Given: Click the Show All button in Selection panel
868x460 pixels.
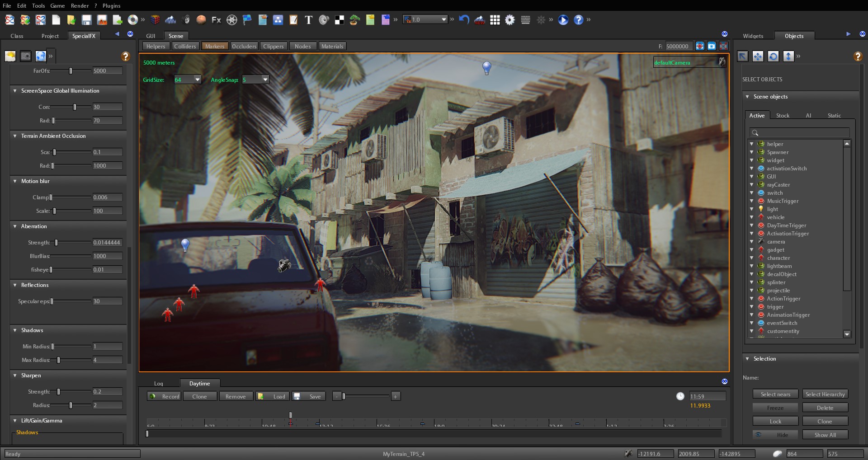Looking at the screenshot, I should click(825, 435).
